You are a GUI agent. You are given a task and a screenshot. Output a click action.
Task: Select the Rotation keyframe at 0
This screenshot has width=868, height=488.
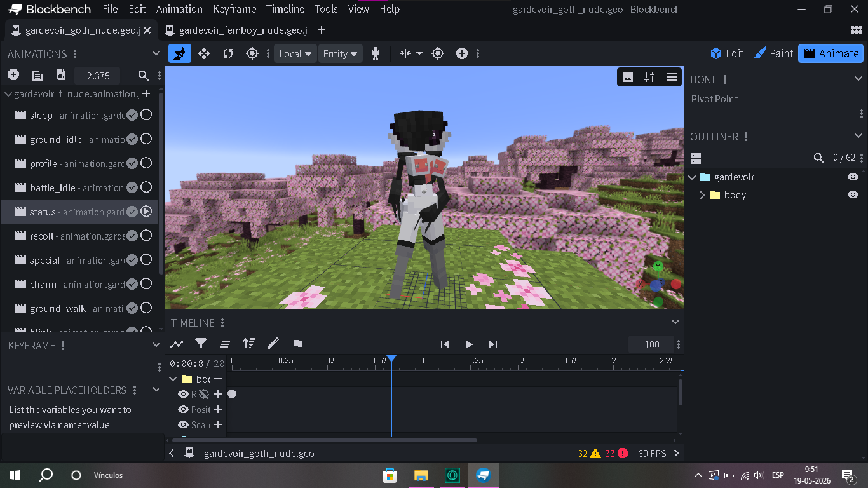[x=232, y=394]
